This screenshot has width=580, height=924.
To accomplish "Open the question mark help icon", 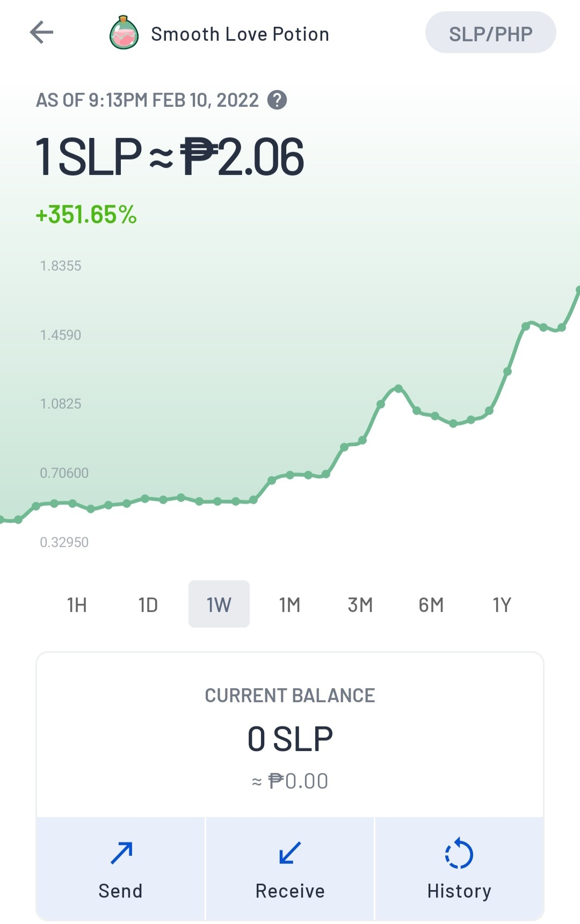I will (277, 100).
